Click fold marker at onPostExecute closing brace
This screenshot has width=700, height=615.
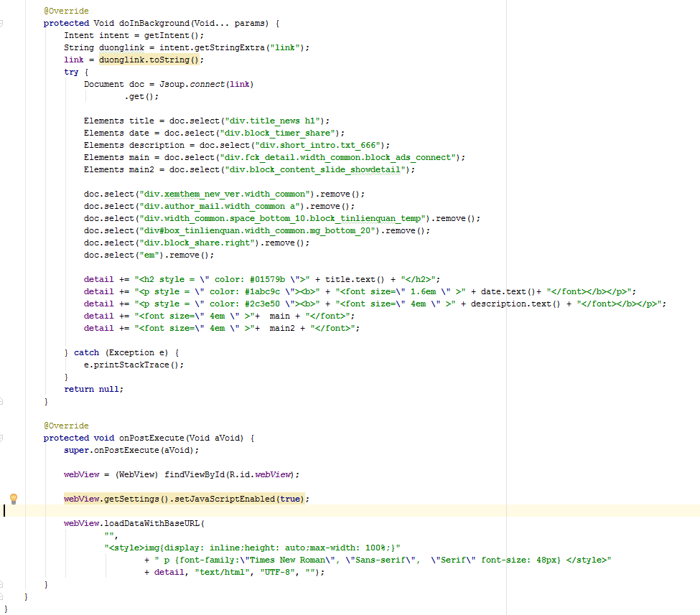pos(2,584)
